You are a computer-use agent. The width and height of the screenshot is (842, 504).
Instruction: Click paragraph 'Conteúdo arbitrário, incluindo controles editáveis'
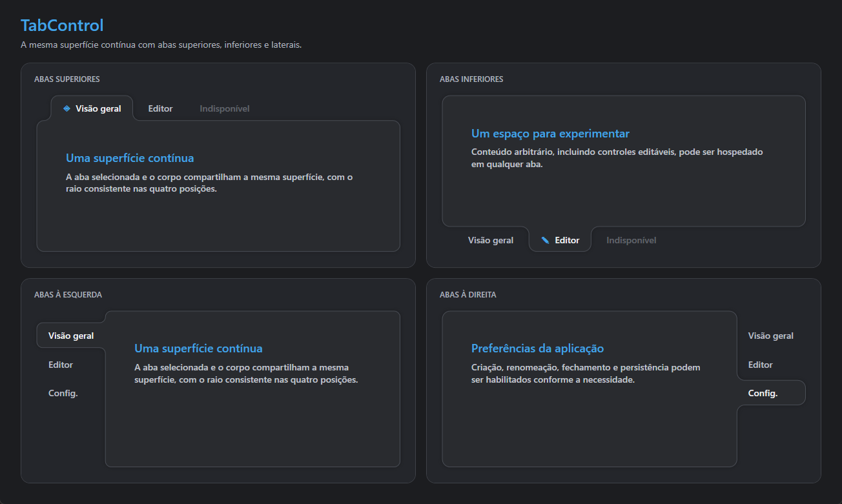click(617, 158)
